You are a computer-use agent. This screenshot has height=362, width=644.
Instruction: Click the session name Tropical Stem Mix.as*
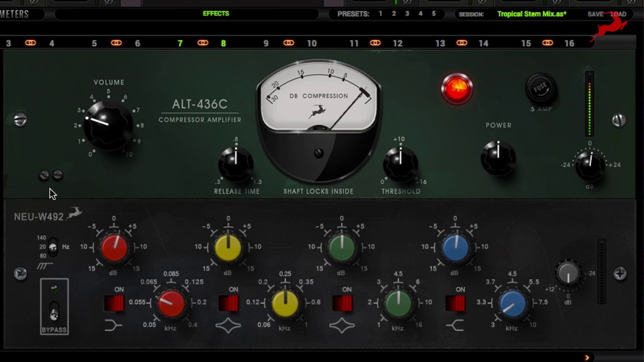tap(532, 14)
